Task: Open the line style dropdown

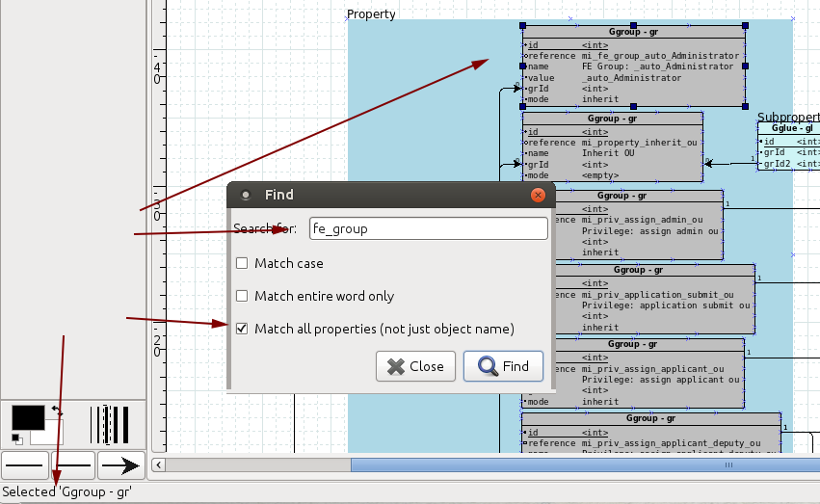Action: (73, 465)
